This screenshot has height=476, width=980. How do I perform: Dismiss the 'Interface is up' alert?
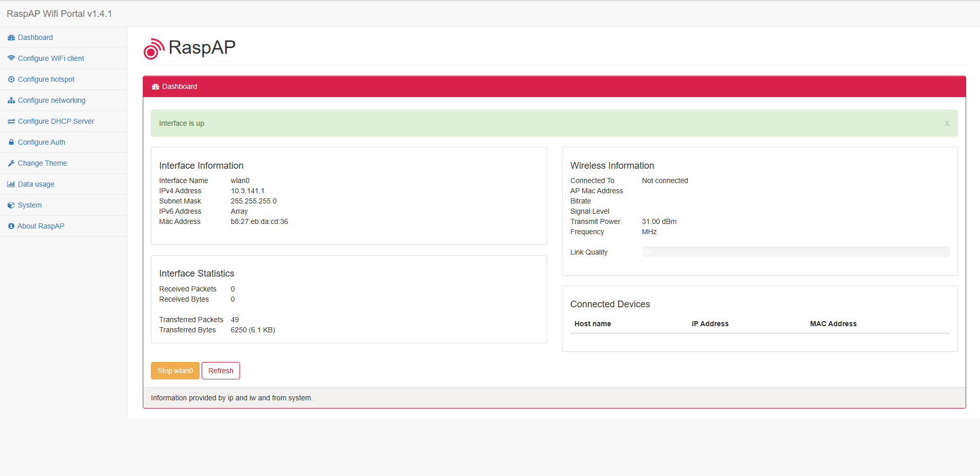coord(947,123)
